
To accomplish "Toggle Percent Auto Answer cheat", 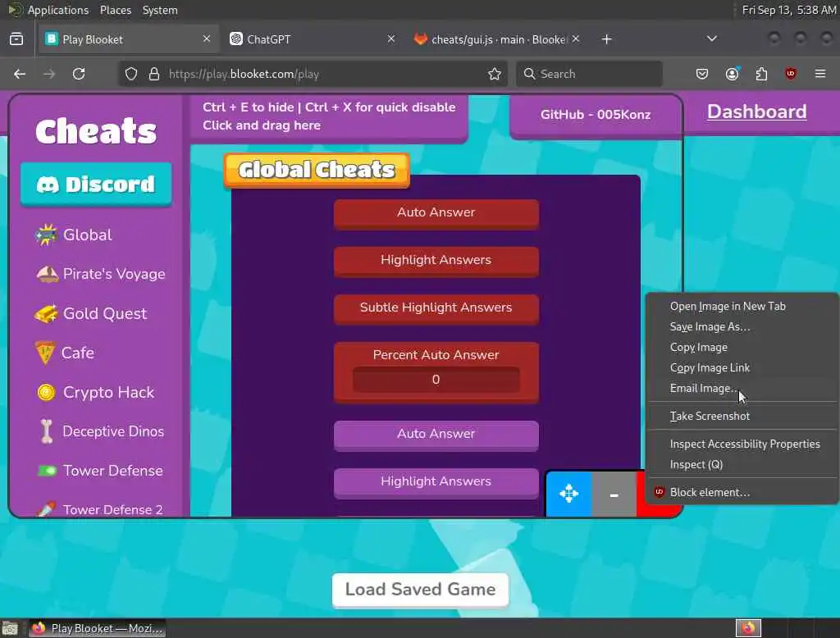I will tap(436, 354).
